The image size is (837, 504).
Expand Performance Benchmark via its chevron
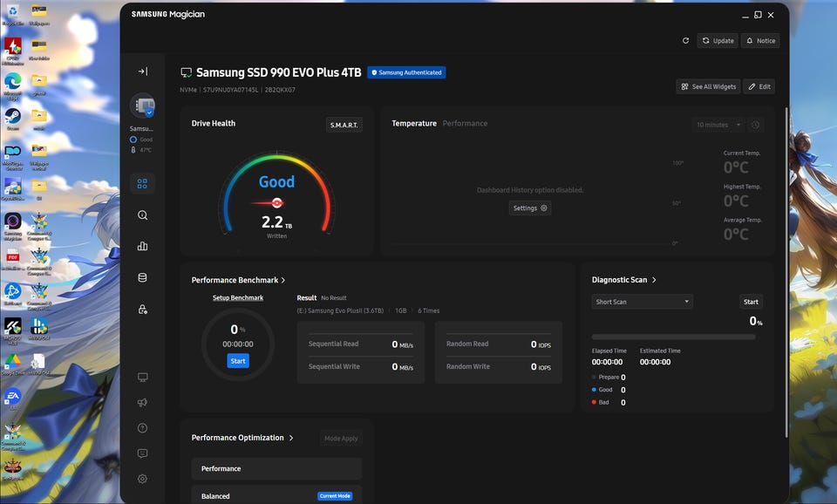click(x=283, y=280)
